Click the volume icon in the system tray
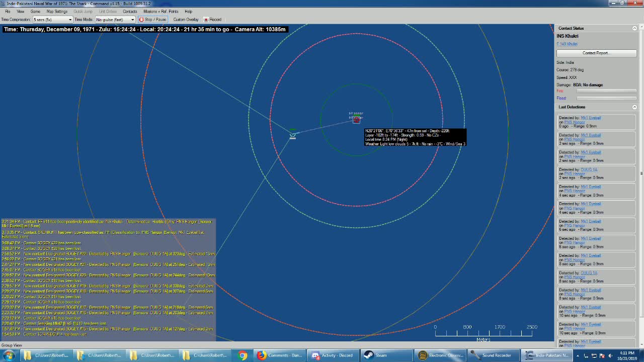The height and width of the screenshot is (362, 644). pos(610,355)
